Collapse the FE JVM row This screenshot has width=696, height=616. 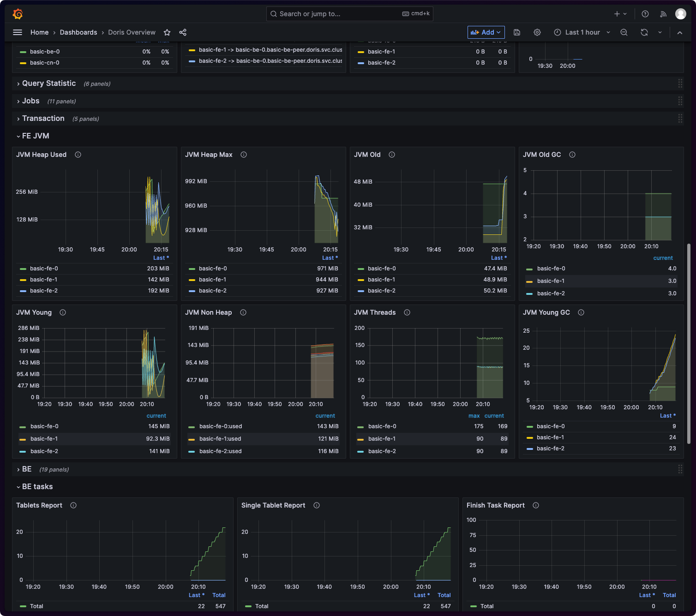[x=36, y=136]
